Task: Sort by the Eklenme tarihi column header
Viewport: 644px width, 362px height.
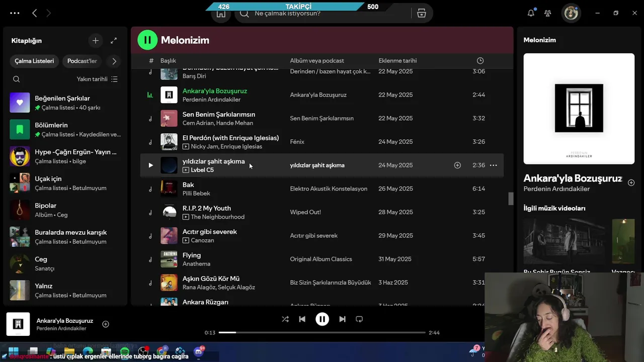Action: pyautogui.click(x=397, y=61)
